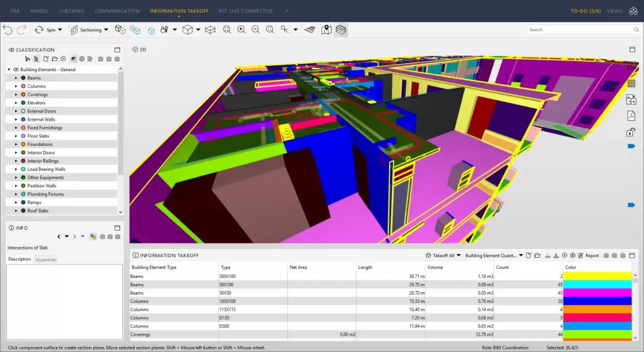Image resolution: width=644 pixels, height=352 pixels.
Task: Click the Undo arrow in the toolbar
Action: click(8, 30)
